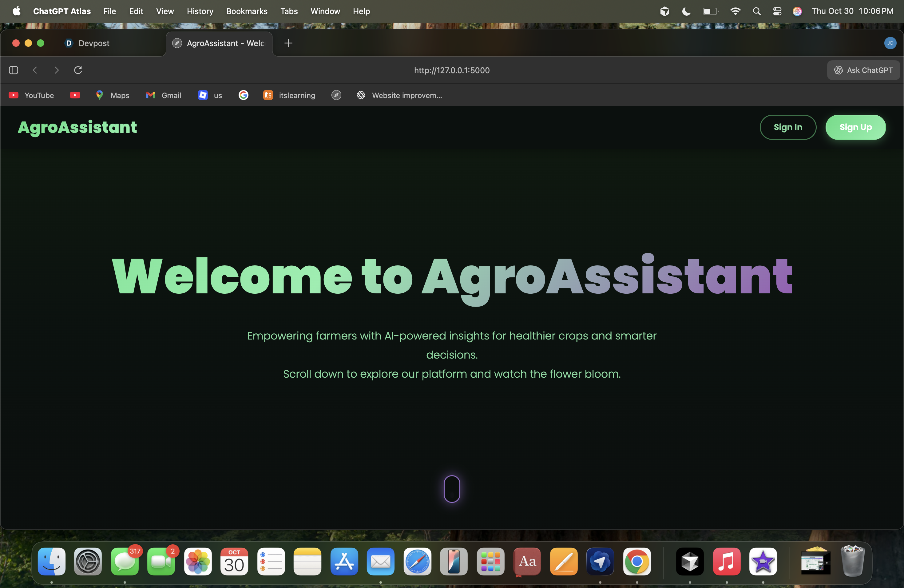Open the Gmail bookmark

coord(164,95)
